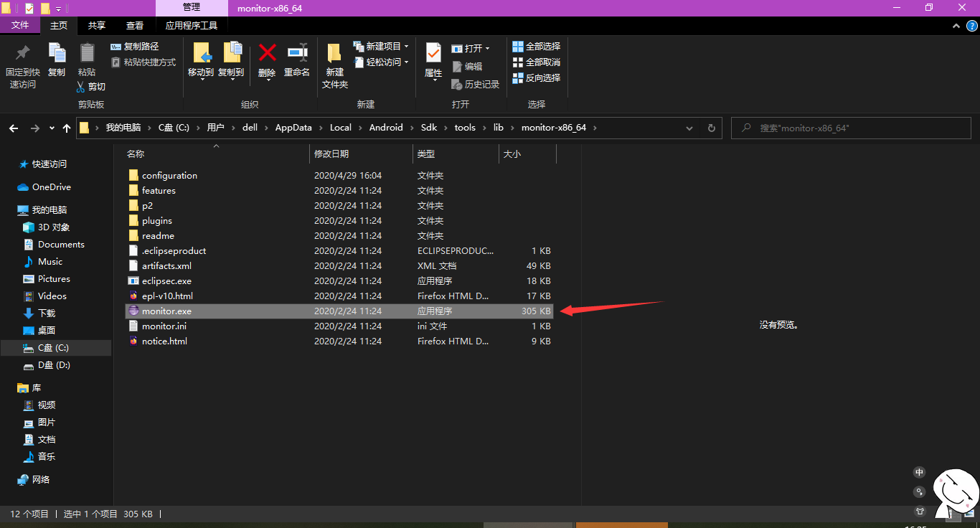Open the New Item (新建项目) dropdown

381,47
